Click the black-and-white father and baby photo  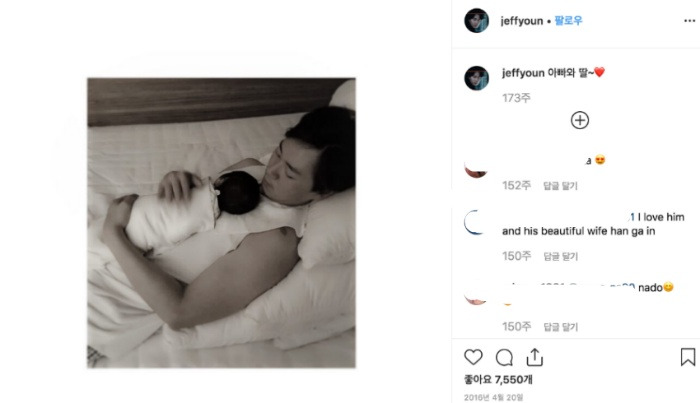coord(221,223)
